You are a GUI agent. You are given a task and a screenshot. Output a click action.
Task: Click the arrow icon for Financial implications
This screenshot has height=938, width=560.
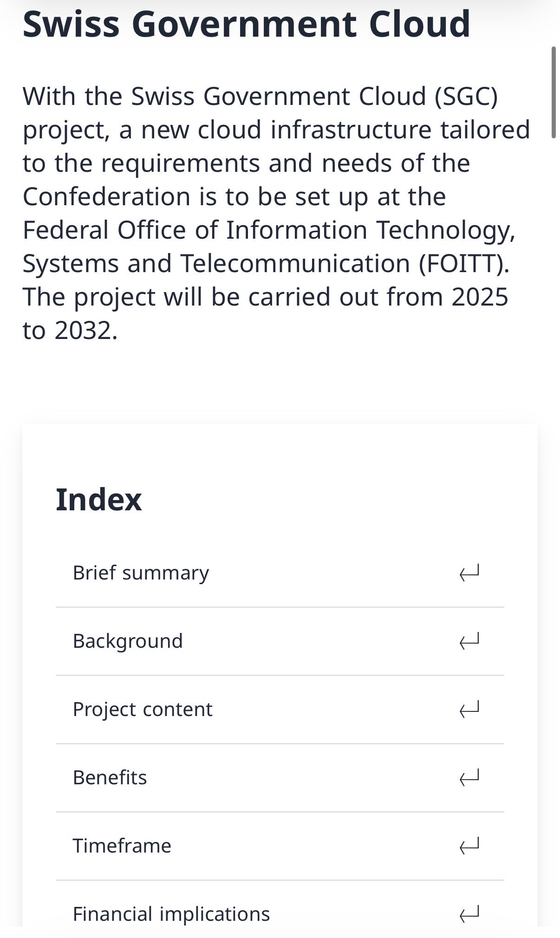[469, 914]
